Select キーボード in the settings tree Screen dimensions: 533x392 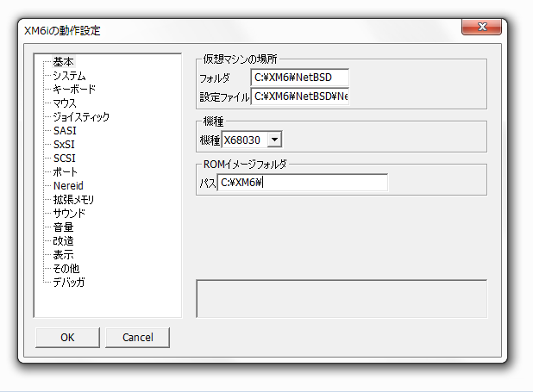point(74,90)
